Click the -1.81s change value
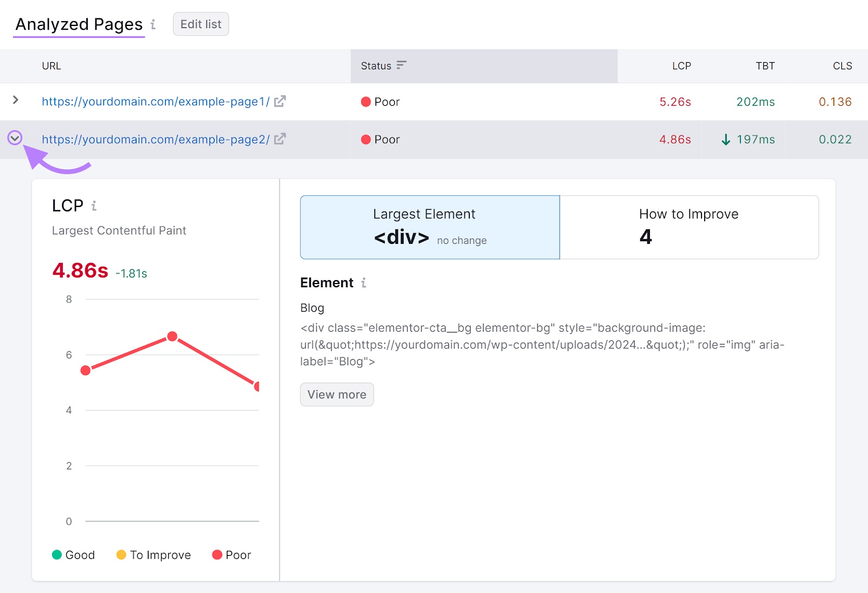This screenshot has width=868, height=593. click(131, 274)
